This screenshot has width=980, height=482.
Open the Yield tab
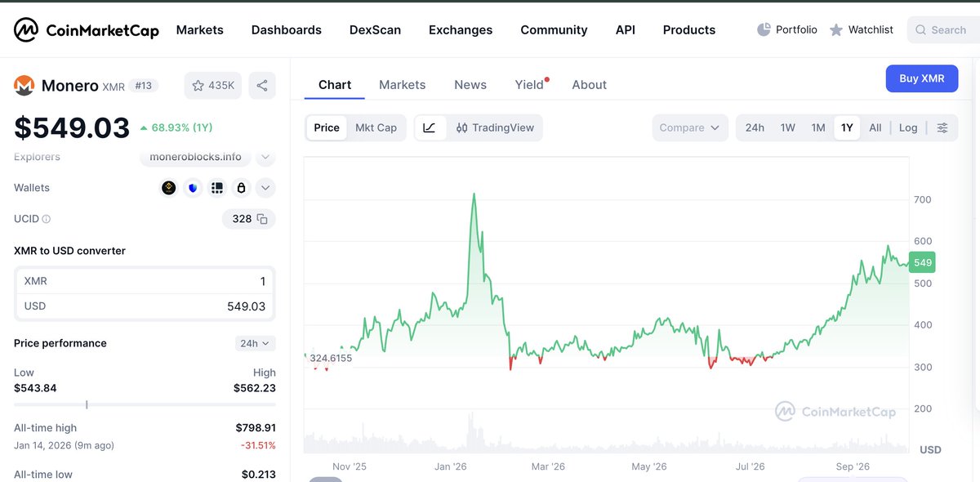pyautogui.click(x=531, y=85)
